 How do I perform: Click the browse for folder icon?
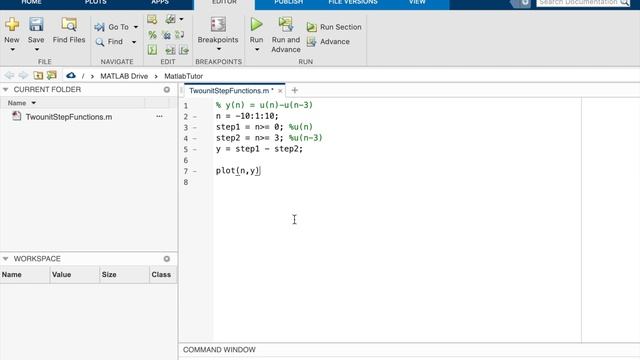coord(52,75)
